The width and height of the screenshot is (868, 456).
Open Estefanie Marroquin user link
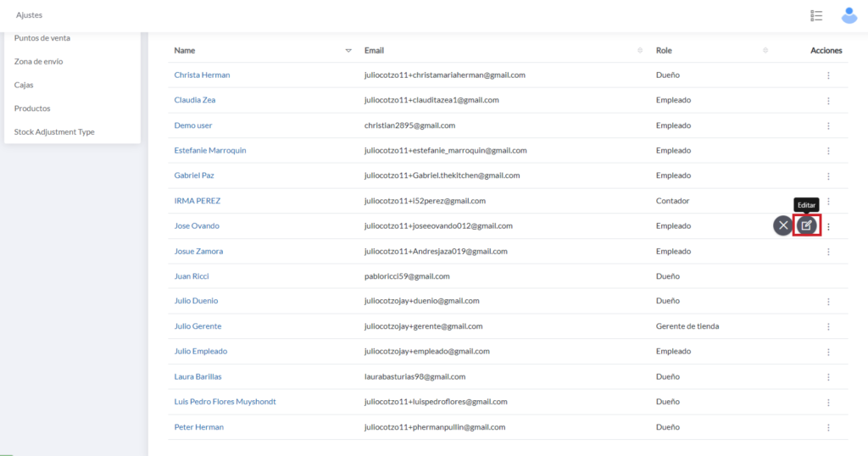tap(210, 151)
